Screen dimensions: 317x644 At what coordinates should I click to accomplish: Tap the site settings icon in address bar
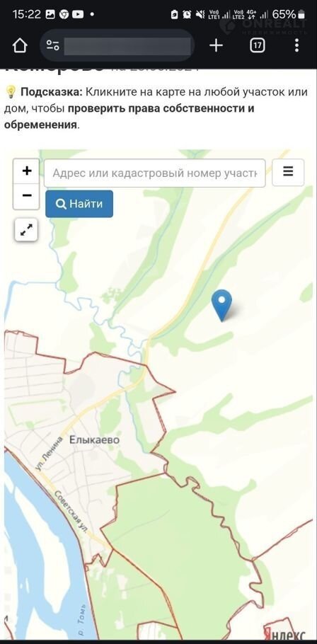52,45
